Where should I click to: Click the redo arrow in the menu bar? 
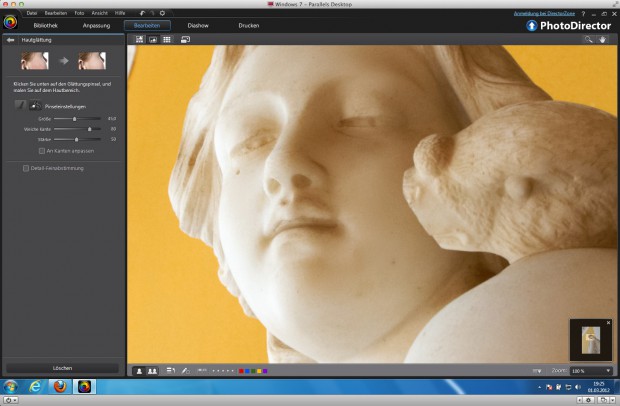(152, 13)
